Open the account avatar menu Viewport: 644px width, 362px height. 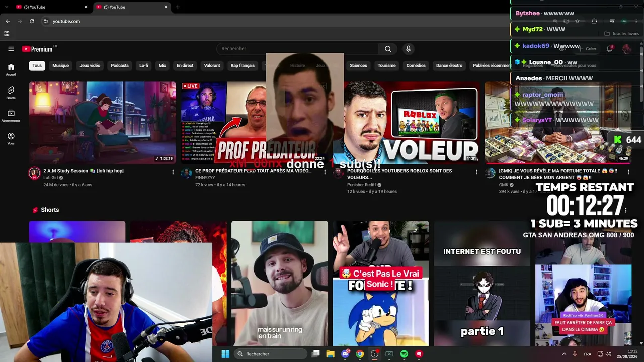click(626, 49)
